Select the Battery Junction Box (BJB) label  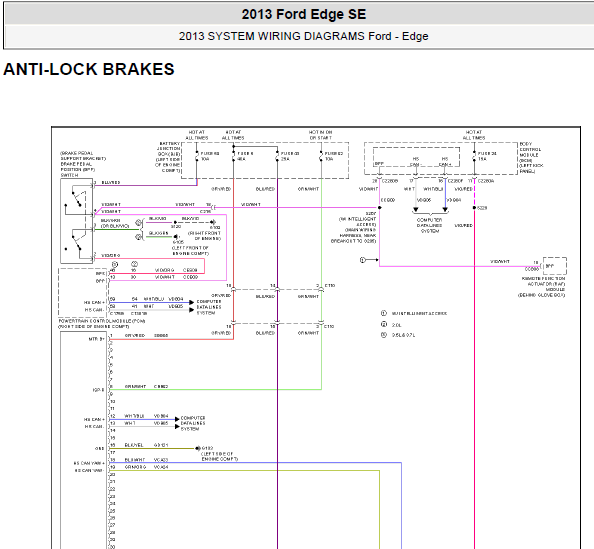(169, 157)
